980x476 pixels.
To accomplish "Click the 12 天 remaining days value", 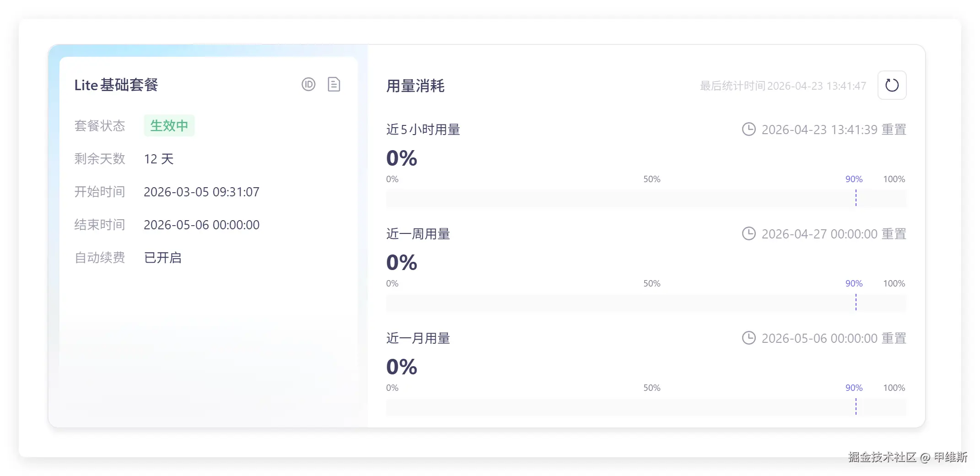I will pyautogui.click(x=158, y=159).
